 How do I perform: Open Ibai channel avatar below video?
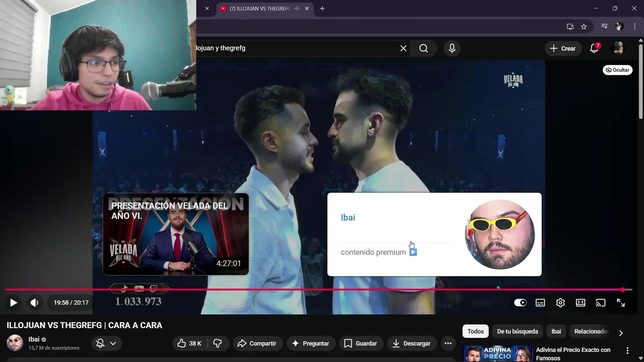tap(15, 343)
